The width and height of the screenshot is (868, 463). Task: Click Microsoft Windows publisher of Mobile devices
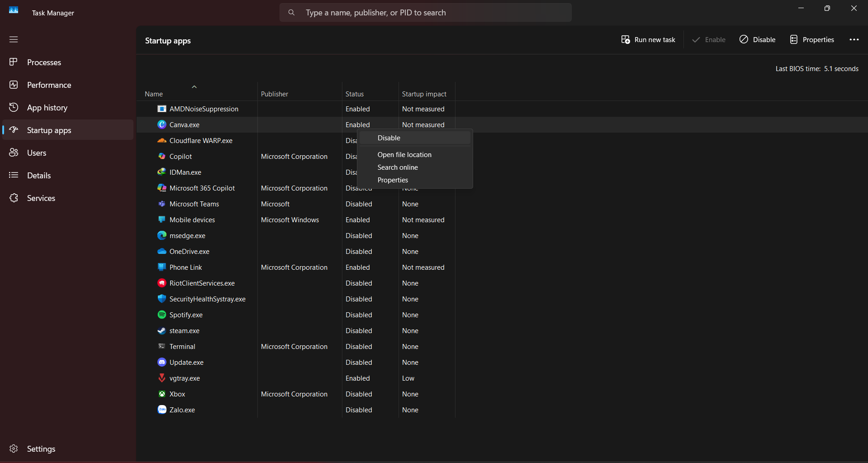tap(290, 220)
